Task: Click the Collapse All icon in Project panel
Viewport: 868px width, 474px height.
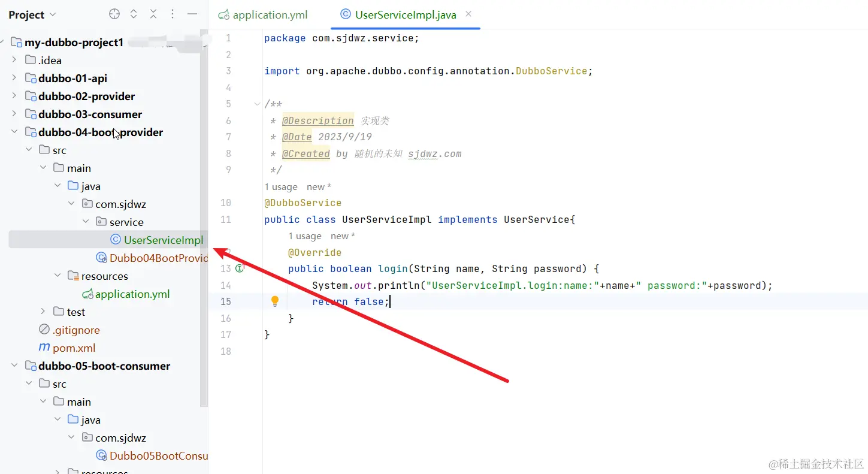Action: coord(153,14)
